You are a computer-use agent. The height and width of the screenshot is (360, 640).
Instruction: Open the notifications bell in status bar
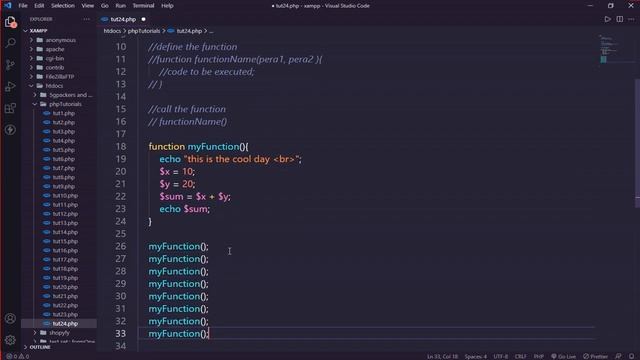point(631,356)
